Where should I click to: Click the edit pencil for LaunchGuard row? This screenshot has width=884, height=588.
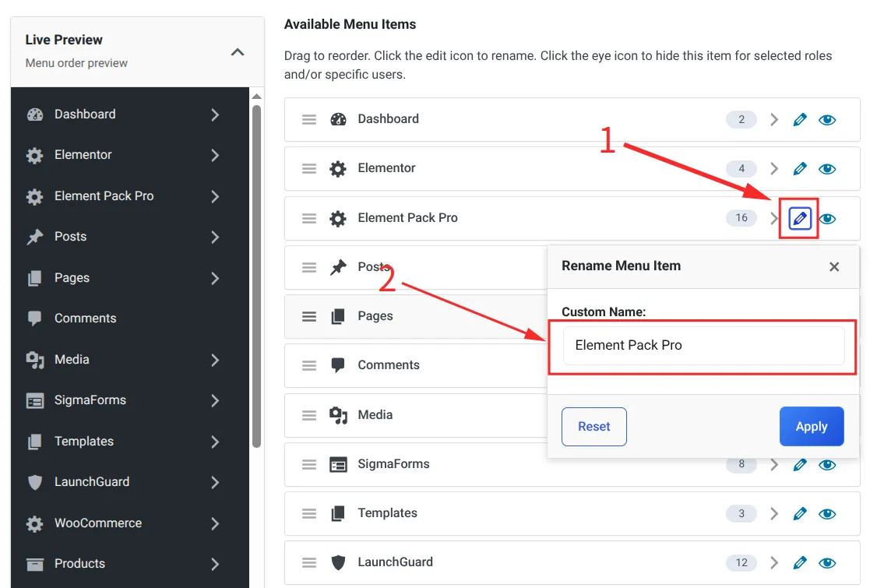pos(799,562)
